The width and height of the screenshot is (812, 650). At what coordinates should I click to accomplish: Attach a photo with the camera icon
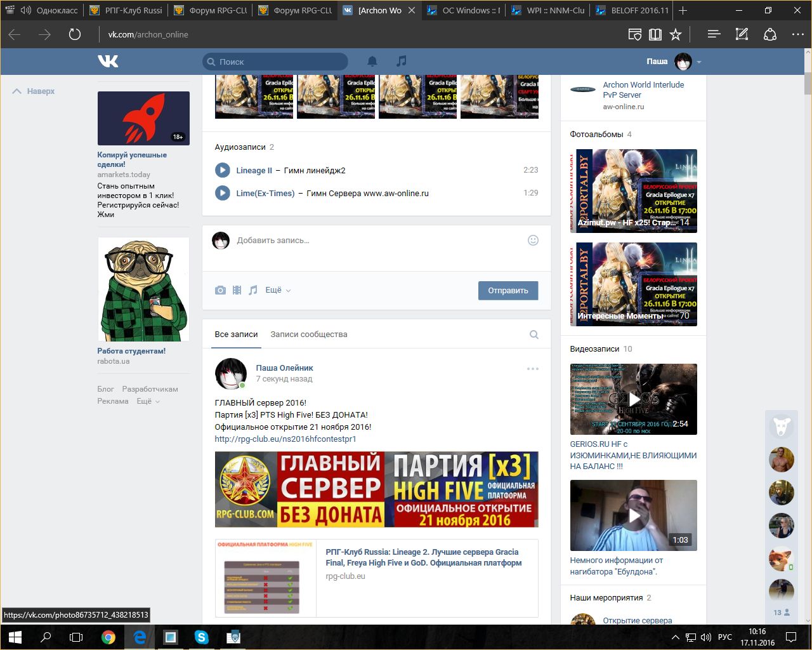coord(220,290)
